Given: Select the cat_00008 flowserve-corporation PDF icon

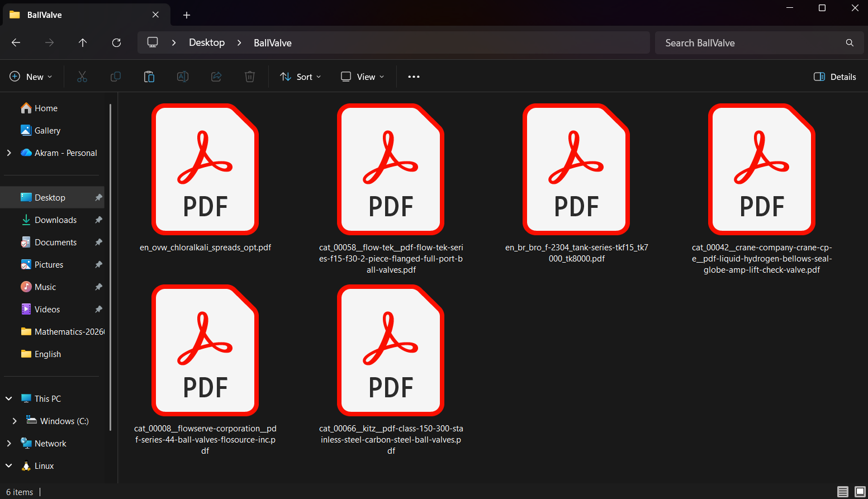Looking at the screenshot, I should tap(205, 350).
